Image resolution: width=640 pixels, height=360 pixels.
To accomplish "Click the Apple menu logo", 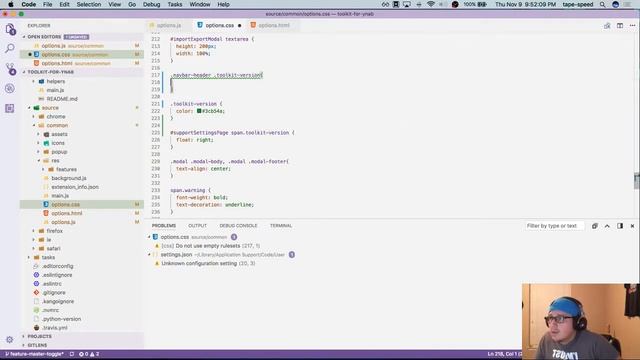I will (x=11, y=4).
